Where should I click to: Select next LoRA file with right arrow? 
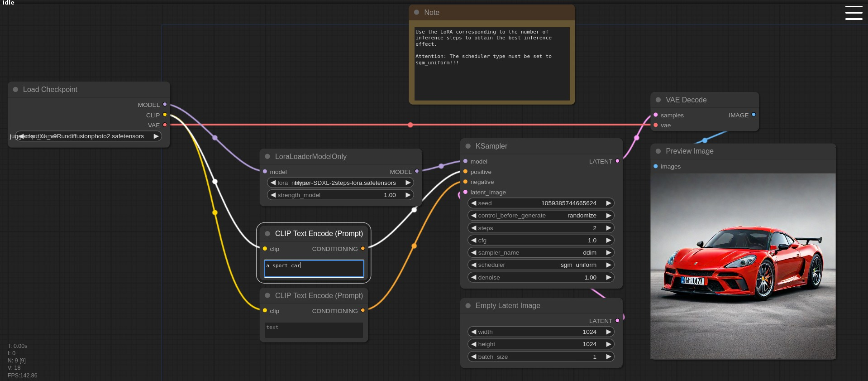(408, 183)
